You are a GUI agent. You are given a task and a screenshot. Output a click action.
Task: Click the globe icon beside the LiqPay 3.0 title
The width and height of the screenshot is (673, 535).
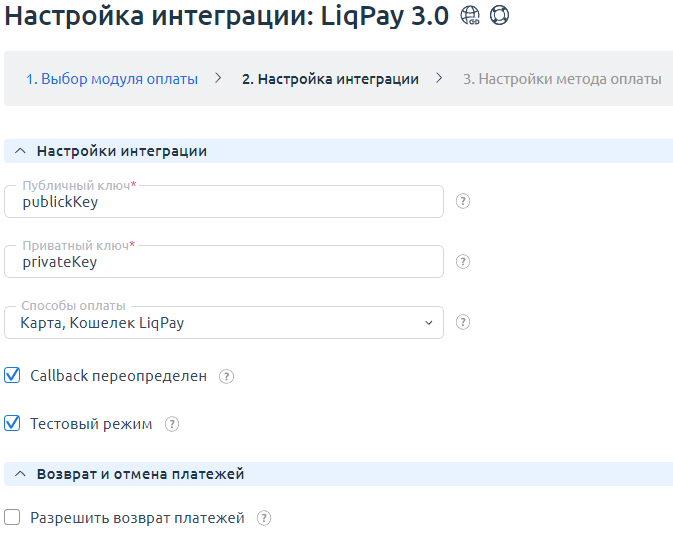click(470, 18)
